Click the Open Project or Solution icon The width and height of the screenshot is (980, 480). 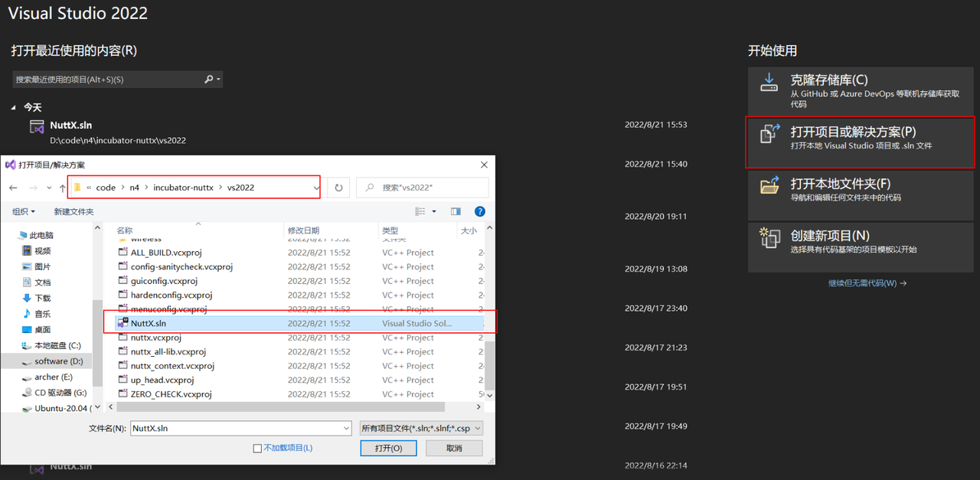pos(769,134)
